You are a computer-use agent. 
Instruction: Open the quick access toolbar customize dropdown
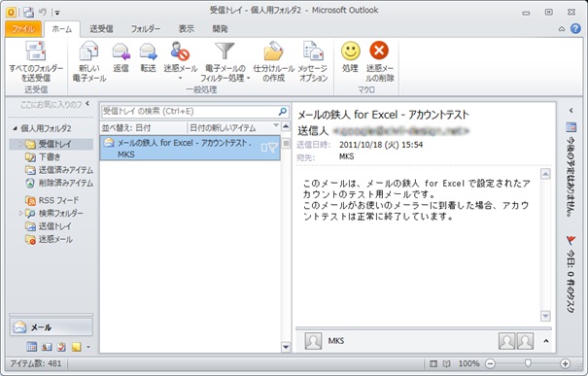click(57, 13)
